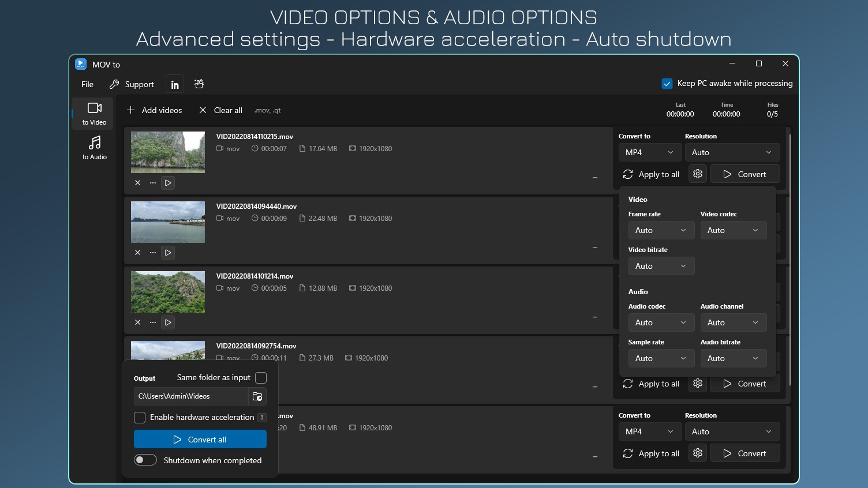This screenshot has width=868, height=488.
Task: Open advanced settings gear for the first video
Action: pyautogui.click(x=697, y=174)
